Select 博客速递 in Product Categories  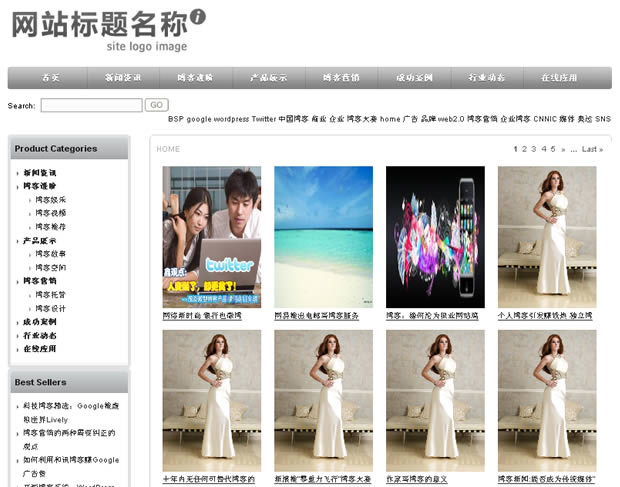(40, 186)
